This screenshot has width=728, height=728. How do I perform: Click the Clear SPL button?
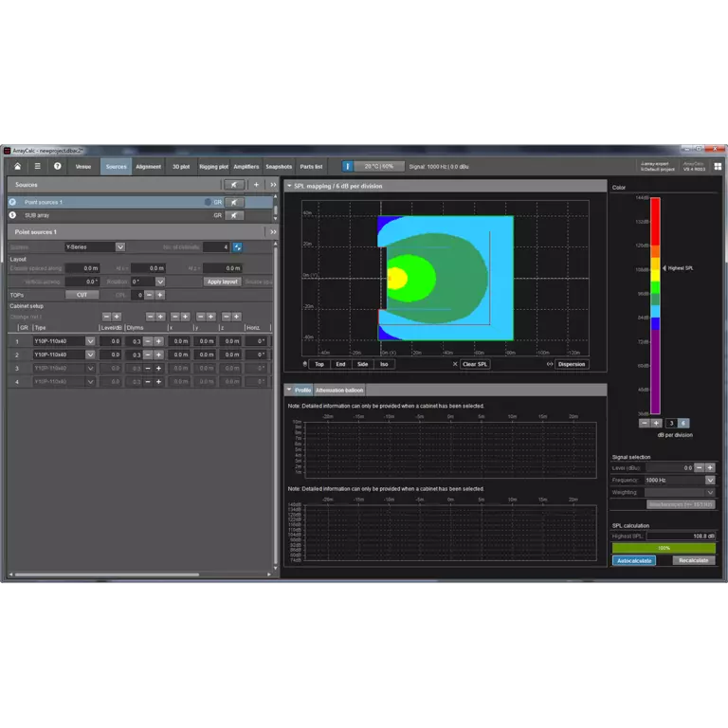coord(475,364)
